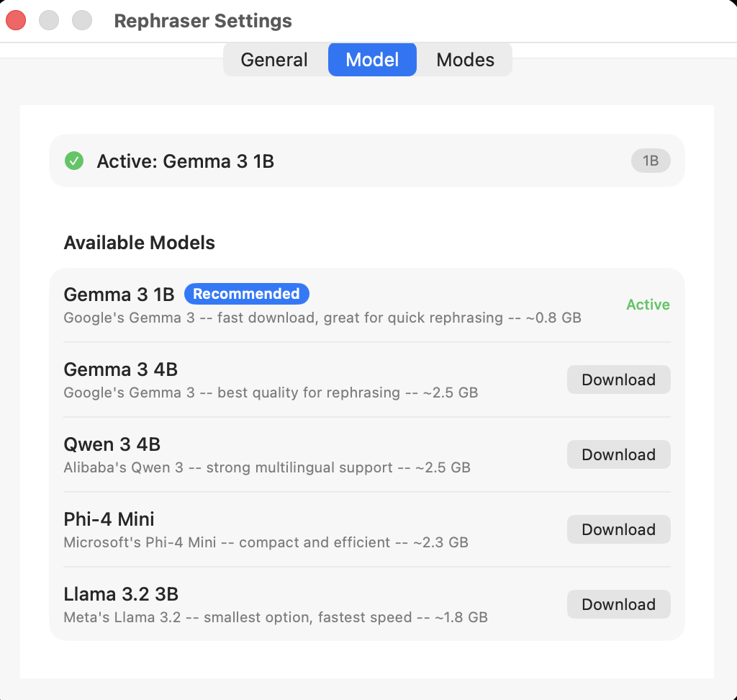Open the Modes tab
The width and height of the screenshot is (737, 700).
click(x=465, y=60)
